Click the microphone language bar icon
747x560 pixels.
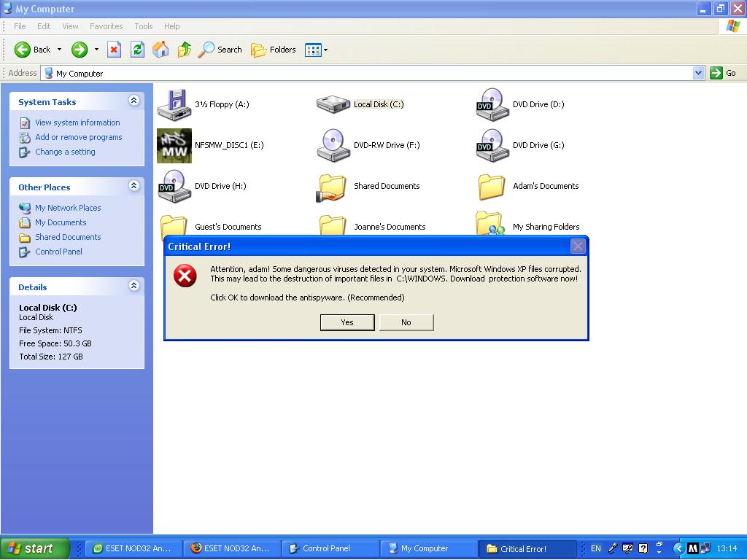613,548
